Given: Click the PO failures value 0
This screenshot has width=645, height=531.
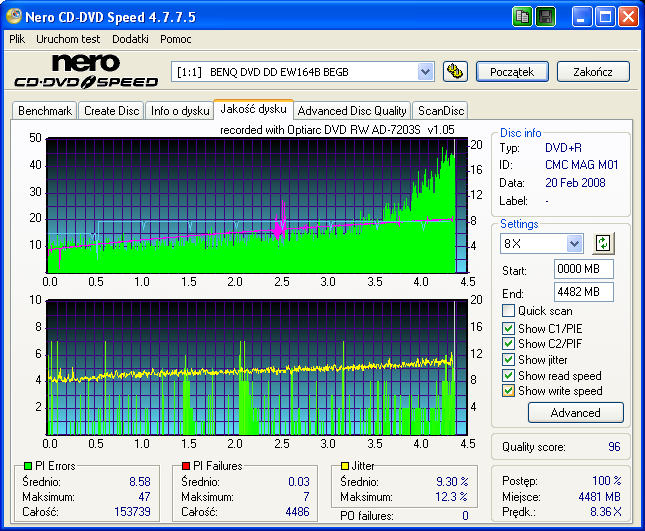Looking at the screenshot, I should 465,515.
